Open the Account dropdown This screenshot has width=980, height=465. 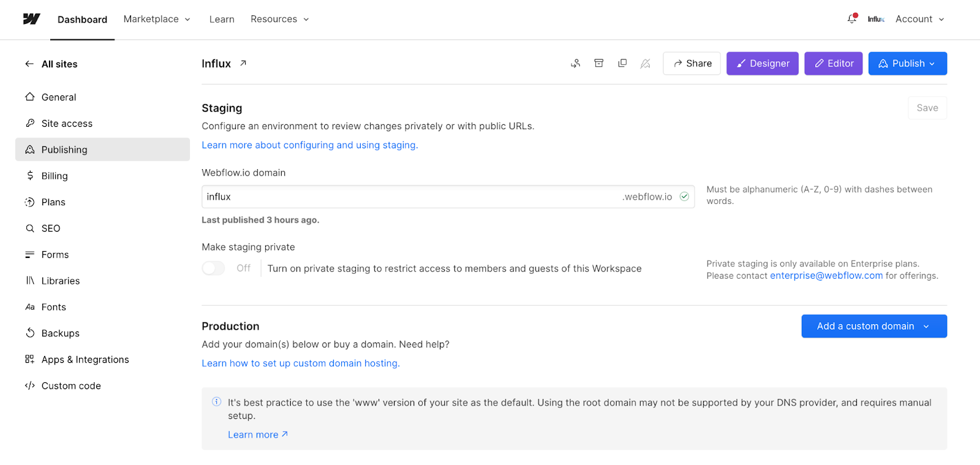920,19
